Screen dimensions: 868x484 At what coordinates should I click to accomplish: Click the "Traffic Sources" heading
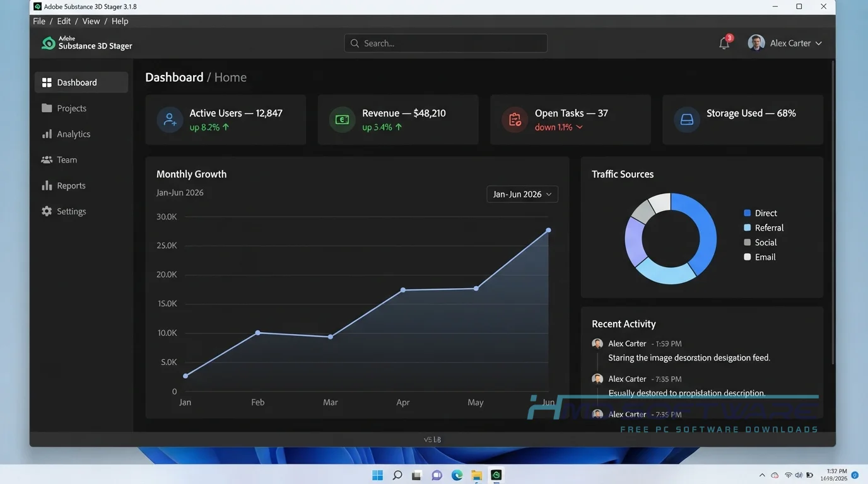[623, 174]
